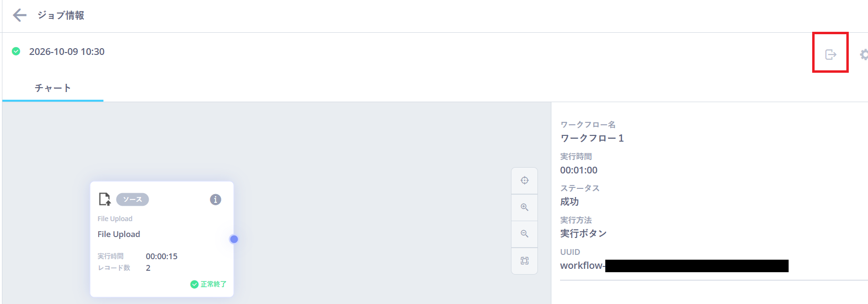The width and height of the screenshot is (868, 304).
Task: Click the fit-to-screen icon
Action: pyautogui.click(x=524, y=261)
